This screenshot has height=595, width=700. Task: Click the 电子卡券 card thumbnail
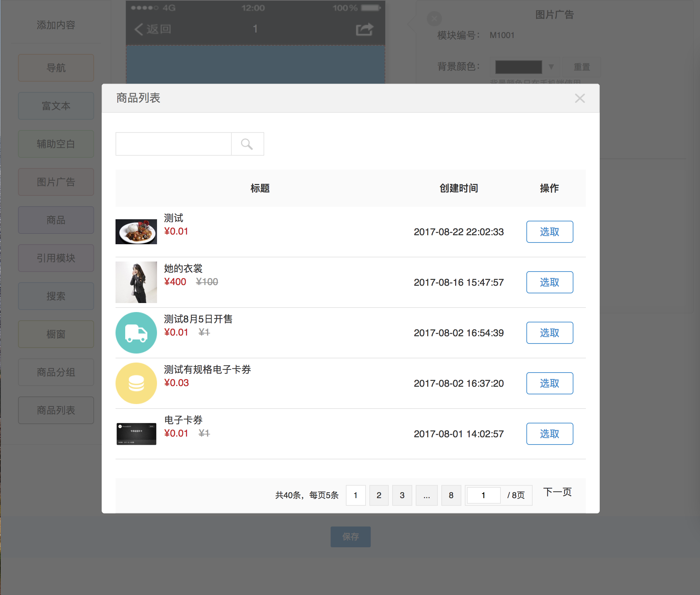[136, 434]
